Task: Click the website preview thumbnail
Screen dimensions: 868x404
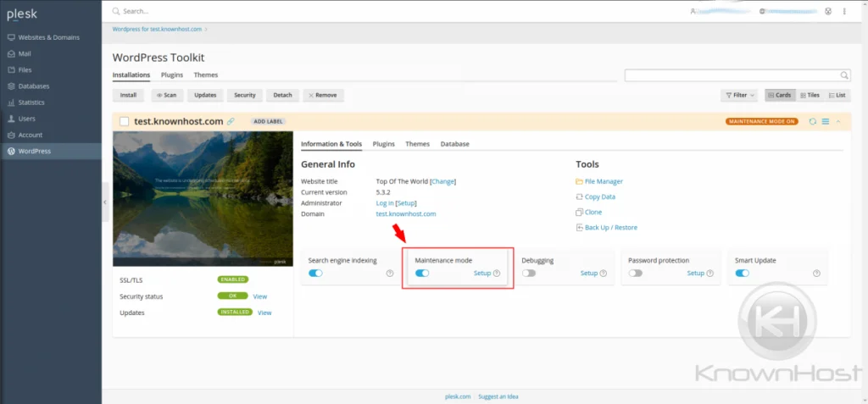Action: tap(203, 199)
